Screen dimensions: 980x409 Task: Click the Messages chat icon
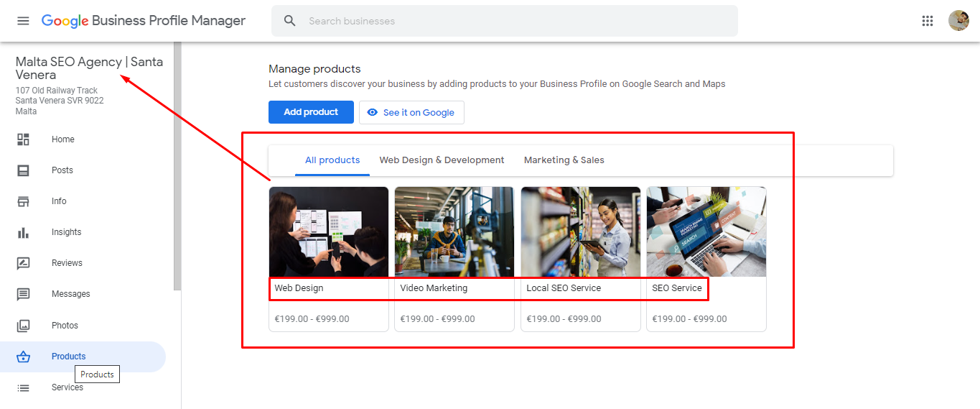tap(23, 294)
